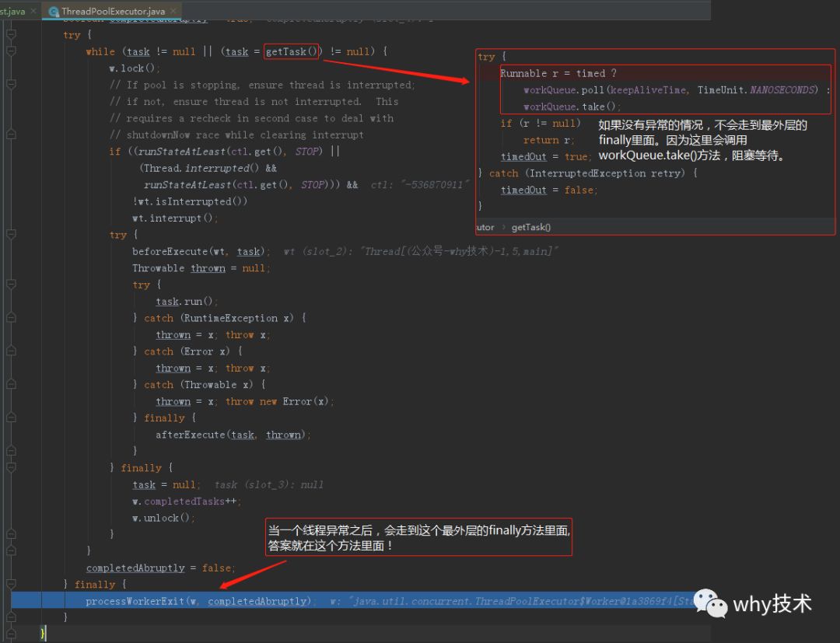
Task: Click the Java class icon on ThreadPoolExecutor tab
Action: [x=53, y=11]
